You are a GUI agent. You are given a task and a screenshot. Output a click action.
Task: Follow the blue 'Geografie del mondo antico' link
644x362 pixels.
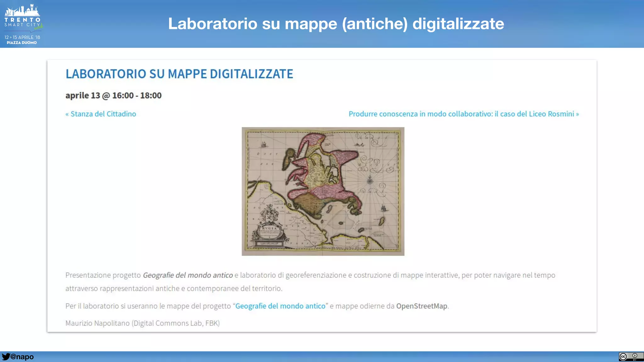280,306
